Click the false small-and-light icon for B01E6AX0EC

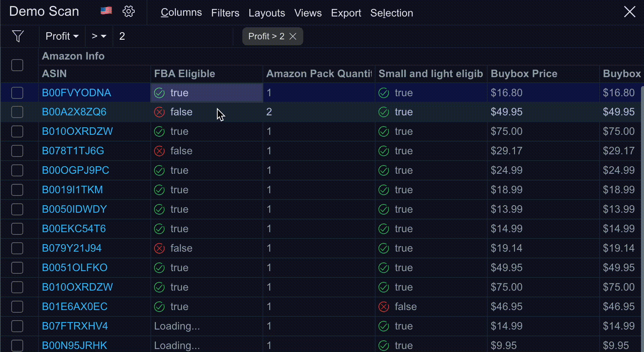384,307
